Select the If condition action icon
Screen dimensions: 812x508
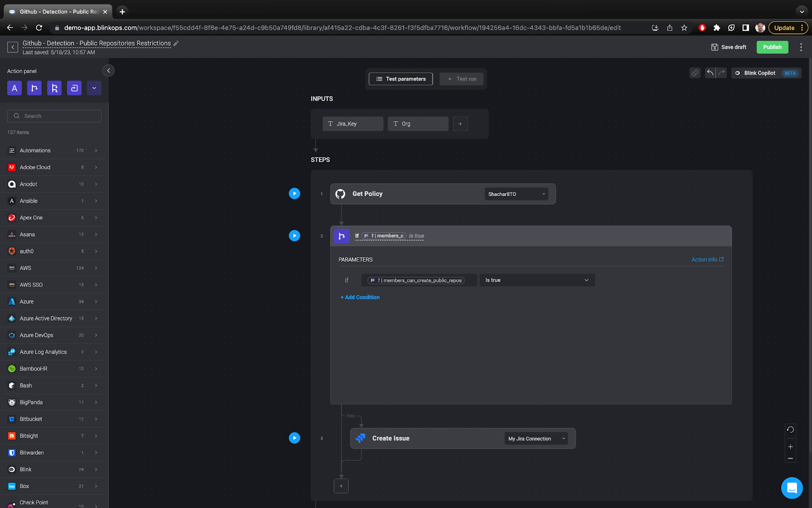click(34, 88)
